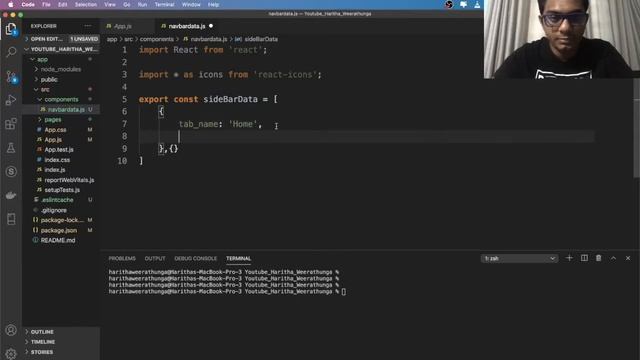Open the Search view in activity bar
Screen dimensions: 640x360
pos(11,52)
